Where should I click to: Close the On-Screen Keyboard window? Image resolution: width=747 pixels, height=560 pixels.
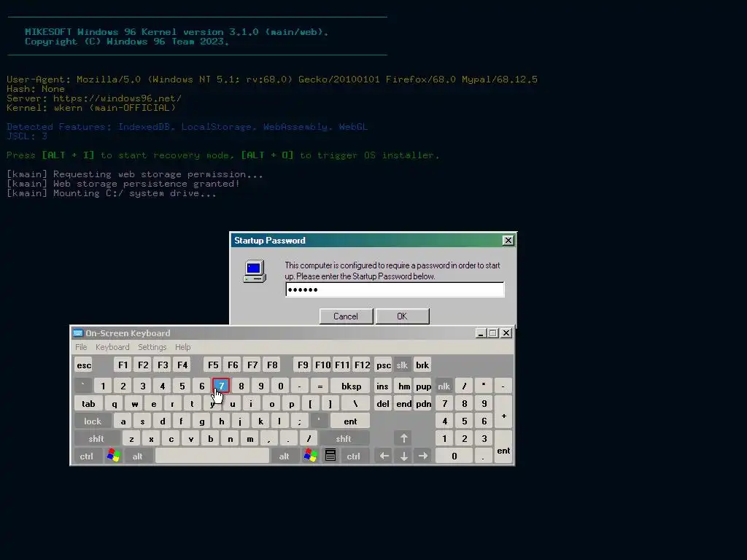[506, 332]
